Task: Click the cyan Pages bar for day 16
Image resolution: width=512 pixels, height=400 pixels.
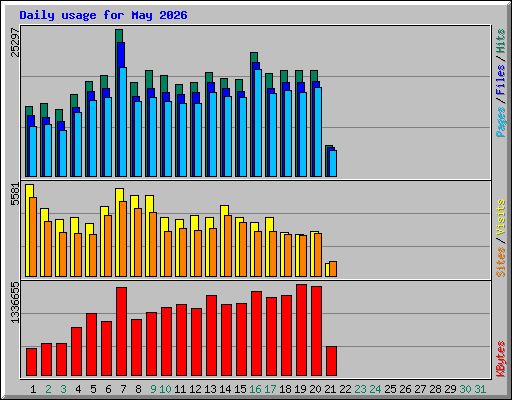Action: (x=258, y=123)
